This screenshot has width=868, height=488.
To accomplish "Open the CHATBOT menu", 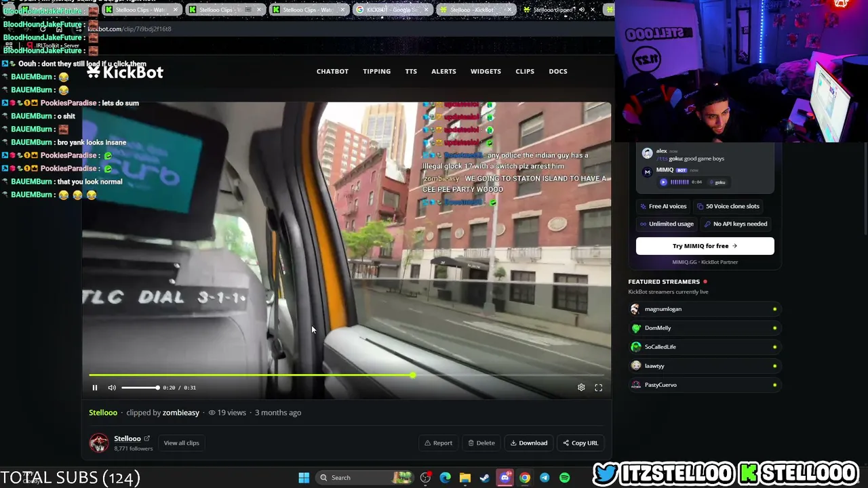I will click(x=332, y=71).
